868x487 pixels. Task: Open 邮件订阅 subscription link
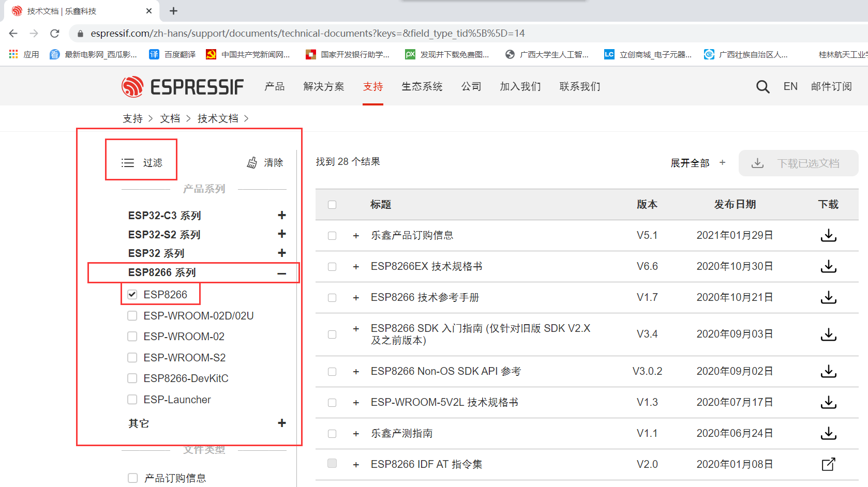point(831,86)
